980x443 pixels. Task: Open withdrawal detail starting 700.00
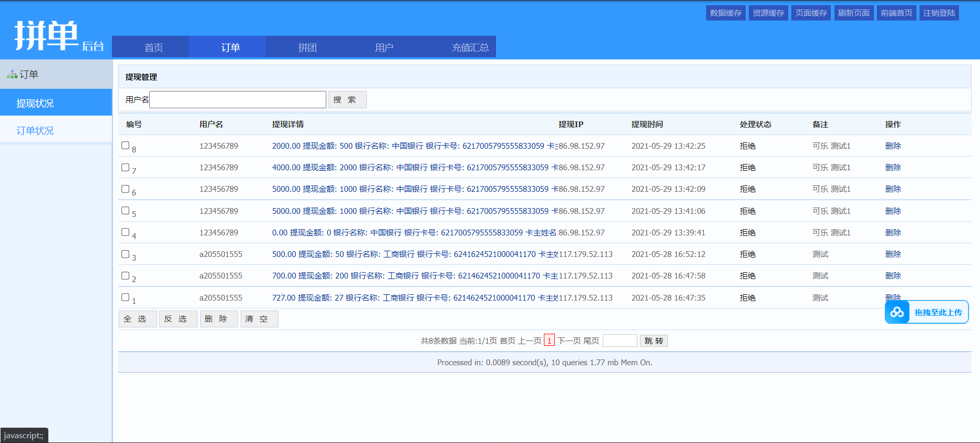click(415, 275)
